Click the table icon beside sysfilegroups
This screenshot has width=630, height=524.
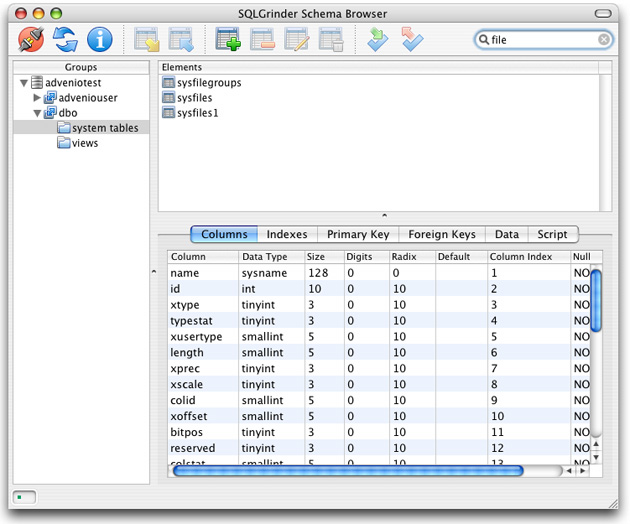168,82
